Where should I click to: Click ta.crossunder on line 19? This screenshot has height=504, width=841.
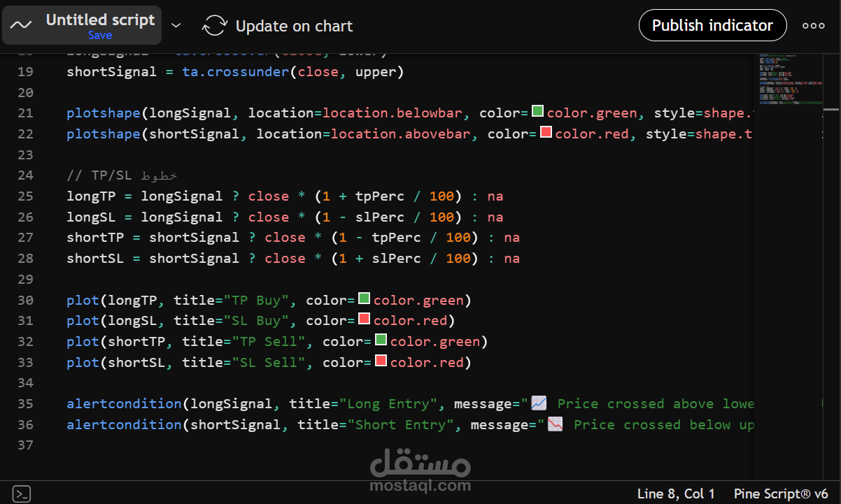pyautogui.click(x=236, y=72)
